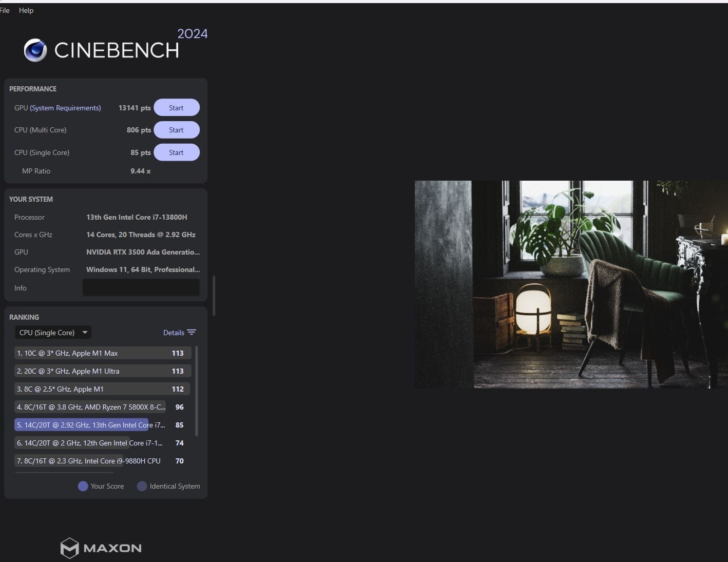Click the Cinebench sphere logo icon
This screenshot has height=562, width=728.
[35, 50]
